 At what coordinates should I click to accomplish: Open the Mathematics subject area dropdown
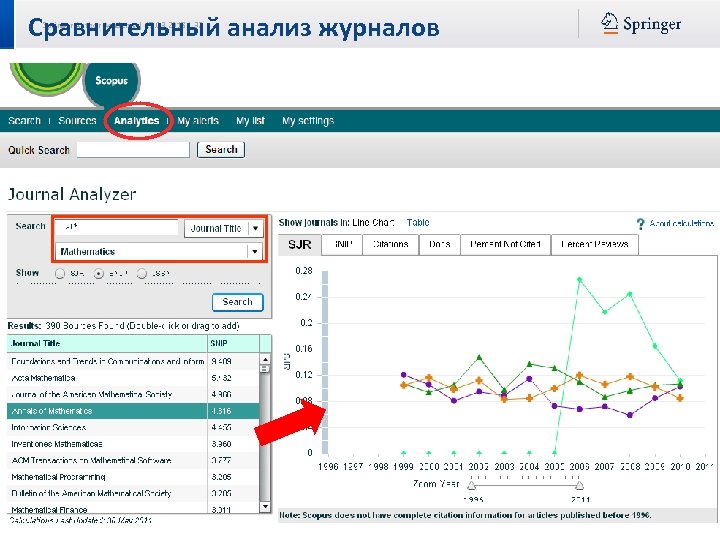(159, 252)
